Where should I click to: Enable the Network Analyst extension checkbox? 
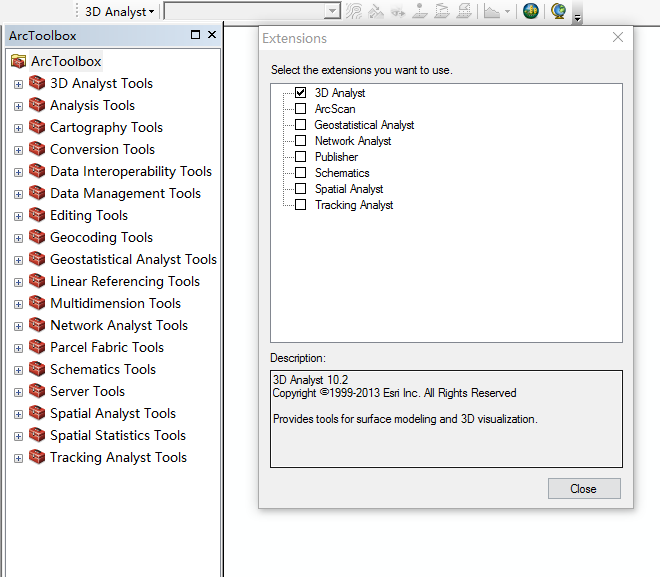pyautogui.click(x=301, y=141)
